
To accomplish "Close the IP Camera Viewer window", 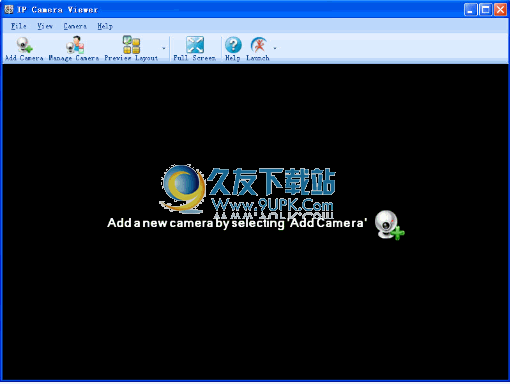I will 500,10.
